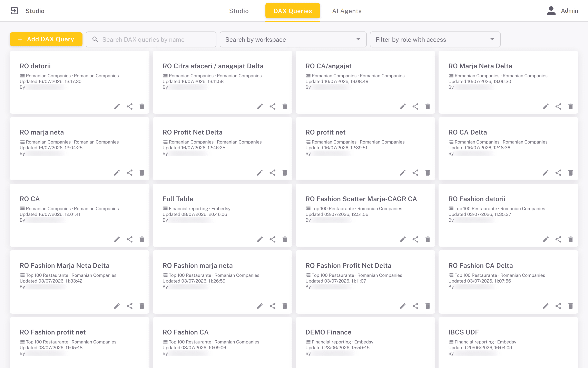
Task: Open the AI Agents tab
Action: pos(347,11)
